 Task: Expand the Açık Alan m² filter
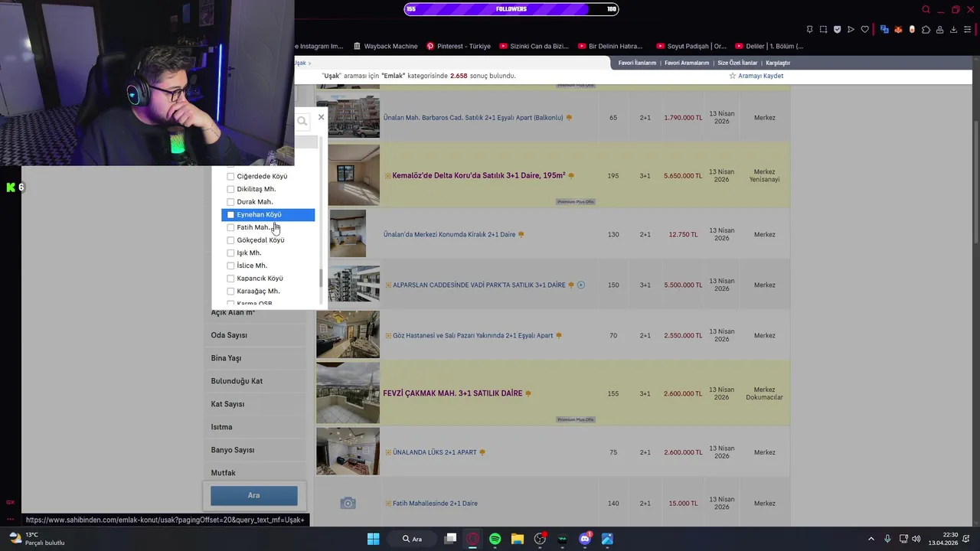[x=233, y=313]
